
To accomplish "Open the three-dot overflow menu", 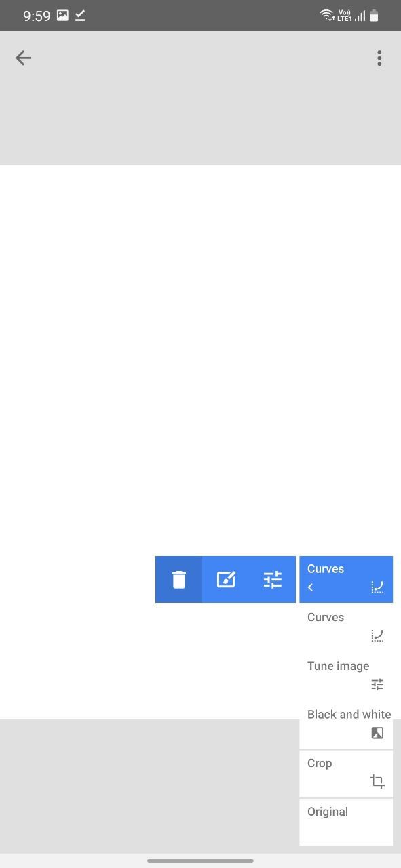I will pyautogui.click(x=379, y=58).
